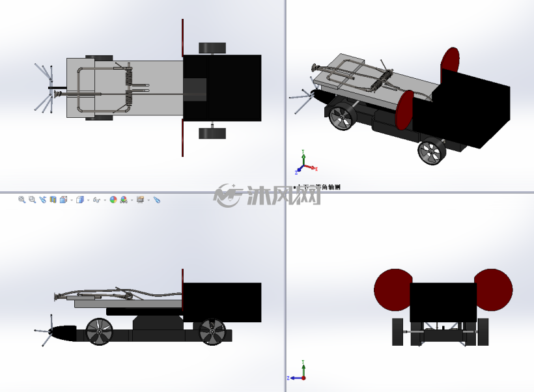Open the View Orientation cube icon
This screenshot has width=534, height=392.
pyautogui.click(x=63, y=200)
